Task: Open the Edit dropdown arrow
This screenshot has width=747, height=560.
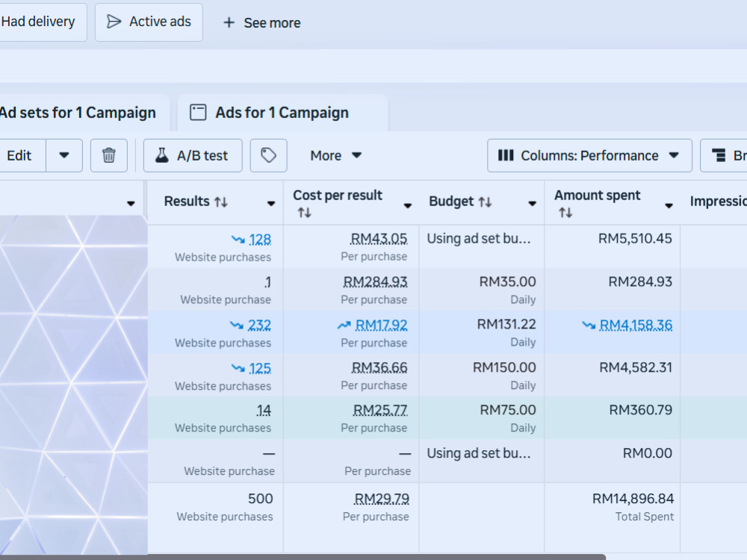Action: click(64, 156)
